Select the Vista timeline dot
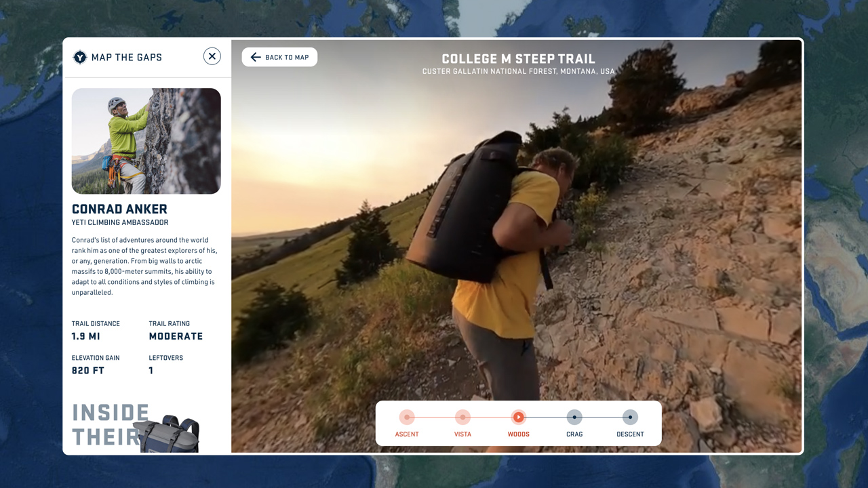Viewport: 868px width, 488px height. coord(462,417)
